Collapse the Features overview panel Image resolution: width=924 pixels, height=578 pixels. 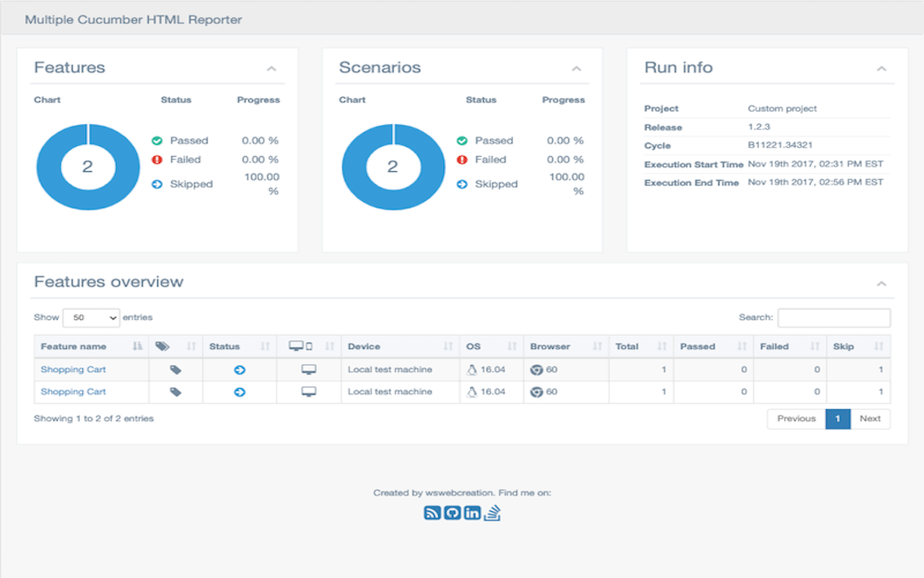coord(881,283)
